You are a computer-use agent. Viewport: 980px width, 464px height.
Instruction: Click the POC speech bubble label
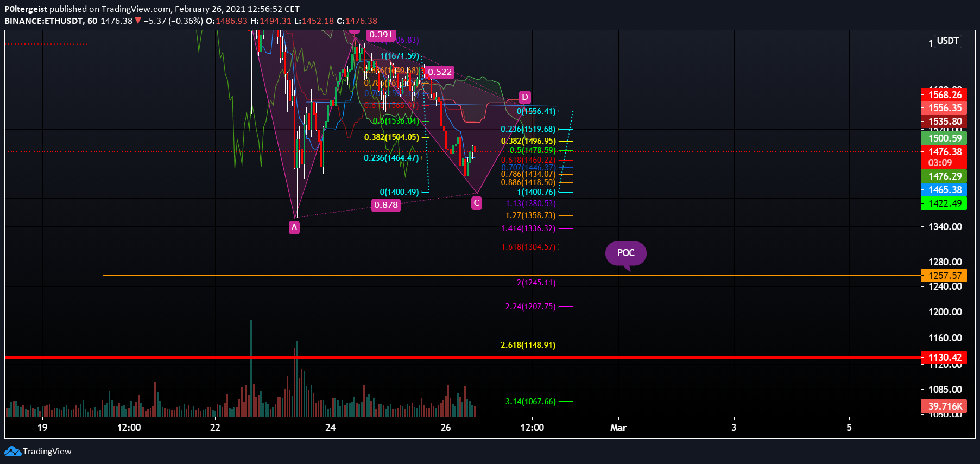(626, 253)
